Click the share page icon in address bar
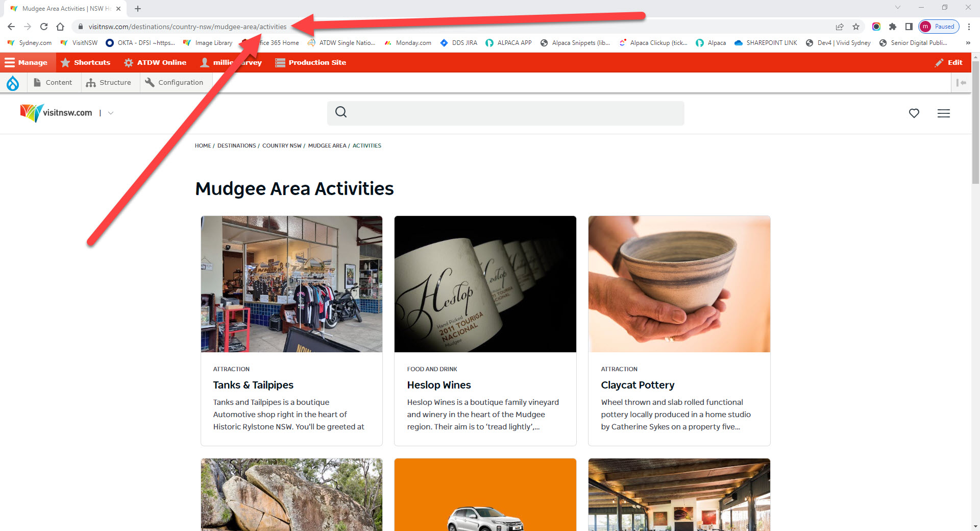980x531 pixels. pos(840,27)
